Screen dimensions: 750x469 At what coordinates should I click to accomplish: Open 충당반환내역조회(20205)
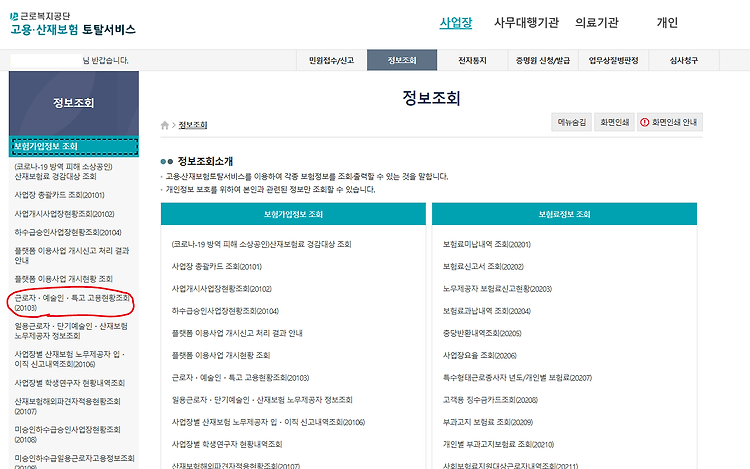pos(482,333)
